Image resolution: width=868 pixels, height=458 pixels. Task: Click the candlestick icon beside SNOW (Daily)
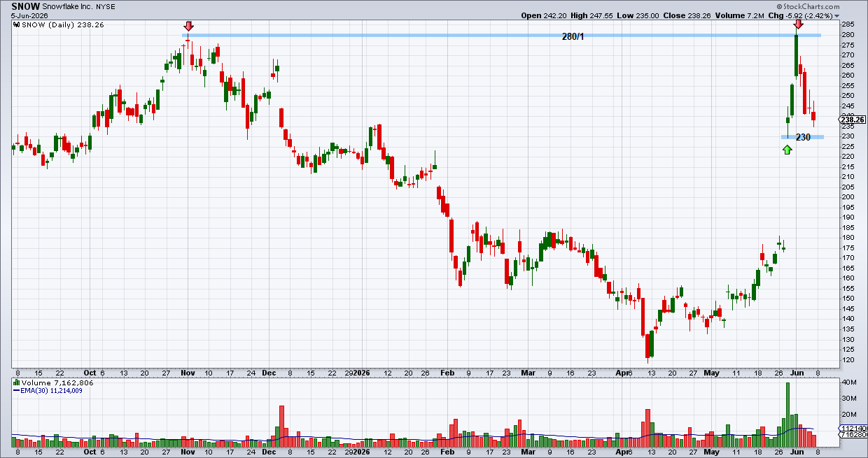pos(17,24)
